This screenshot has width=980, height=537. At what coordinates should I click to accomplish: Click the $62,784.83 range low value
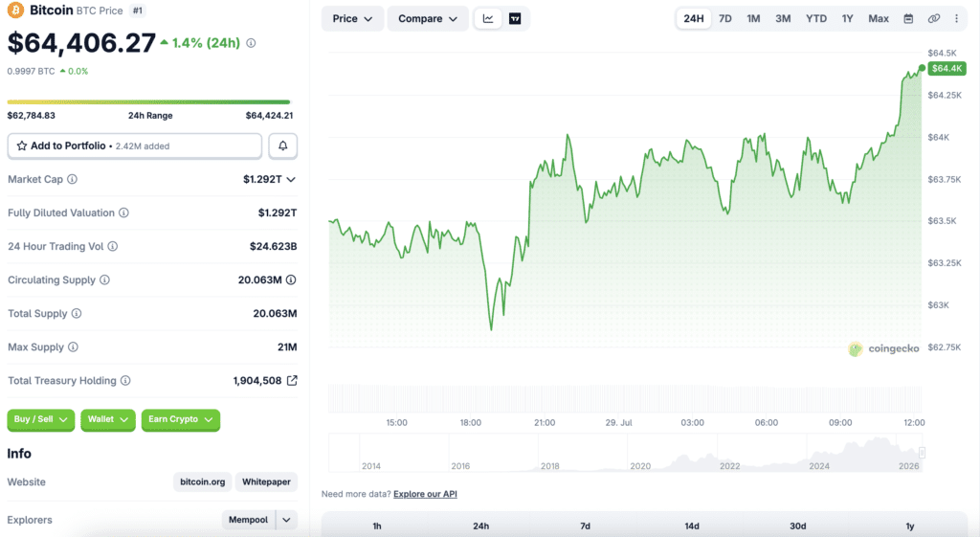tap(32, 116)
